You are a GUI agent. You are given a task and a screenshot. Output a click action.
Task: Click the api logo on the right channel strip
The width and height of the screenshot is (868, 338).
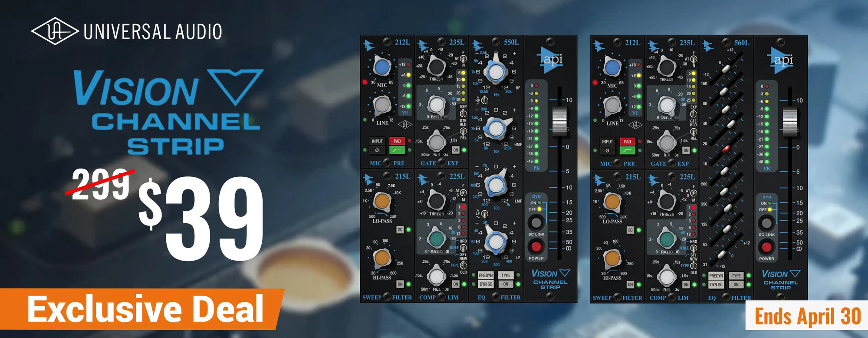(780, 60)
